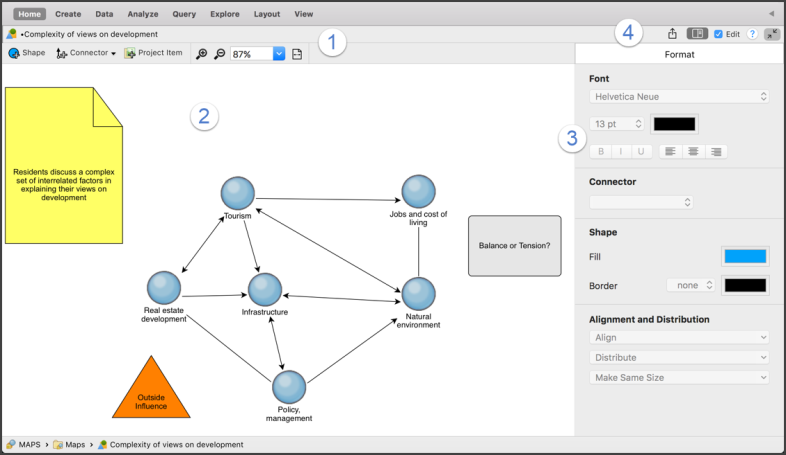
Task: Click the Shape tool icon
Action: click(x=14, y=53)
